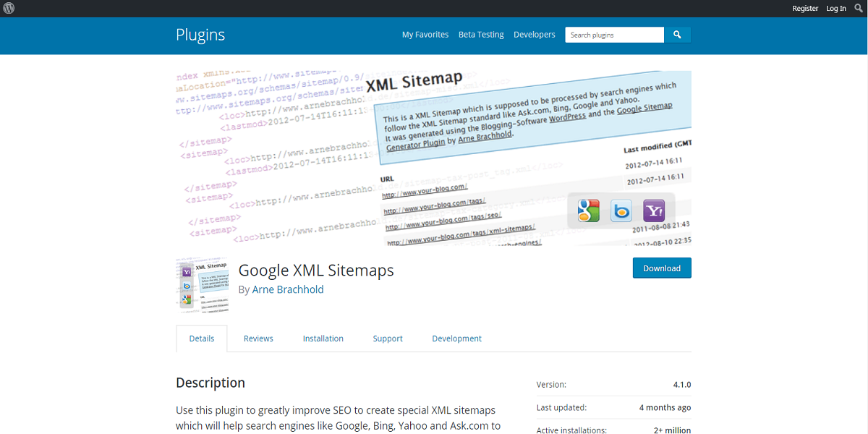Click the Google XML Sitemaps title
This screenshot has height=434, width=868.
coord(316,271)
